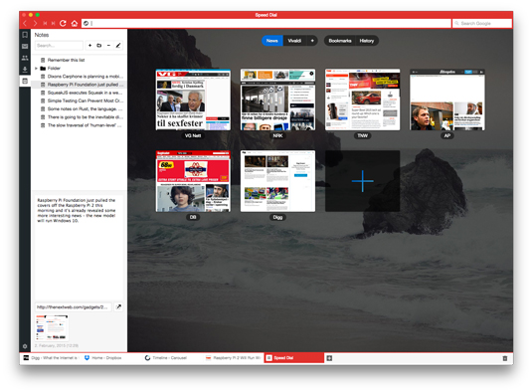Select the 'SqueakJS executes Squeak' note
532x392 pixels.
79,93
